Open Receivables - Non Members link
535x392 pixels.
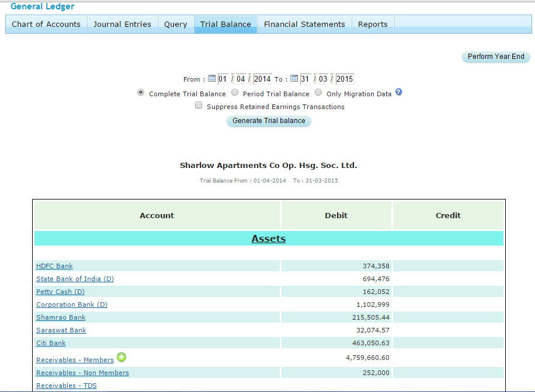pos(82,373)
